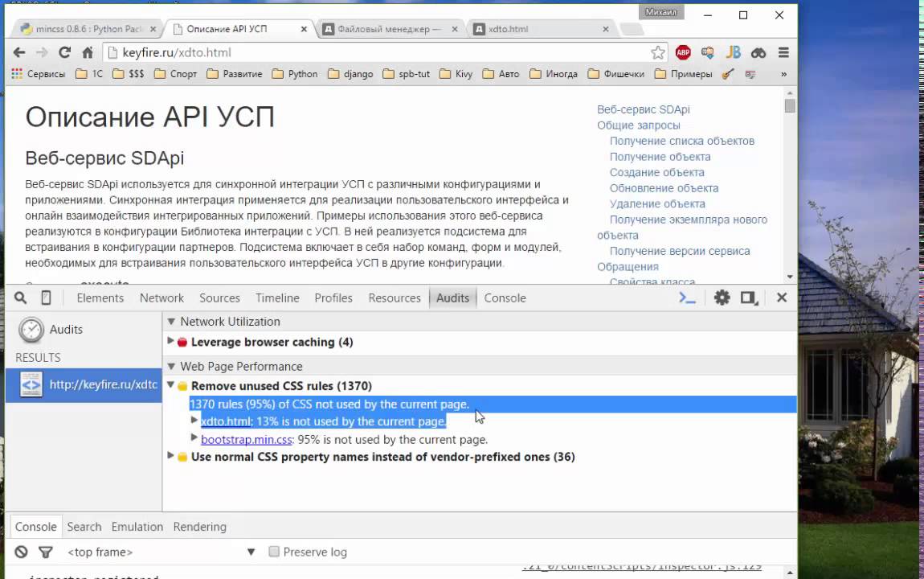Open the Emulation drawer tab

tap(137, 527)
